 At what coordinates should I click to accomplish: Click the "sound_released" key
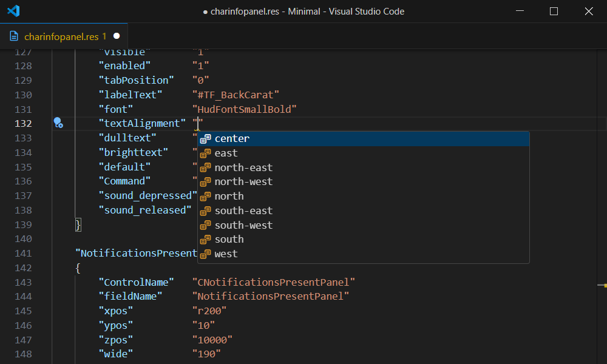[x=145, y=211]
